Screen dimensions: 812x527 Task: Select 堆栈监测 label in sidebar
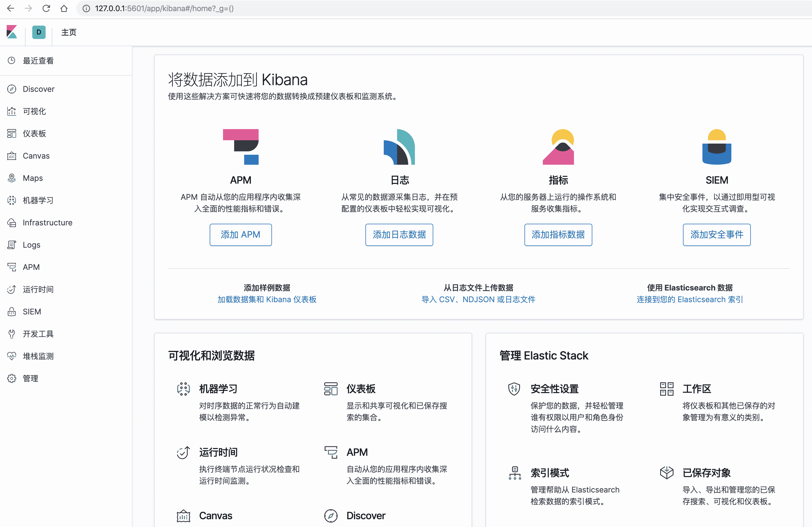pos(38,356)
